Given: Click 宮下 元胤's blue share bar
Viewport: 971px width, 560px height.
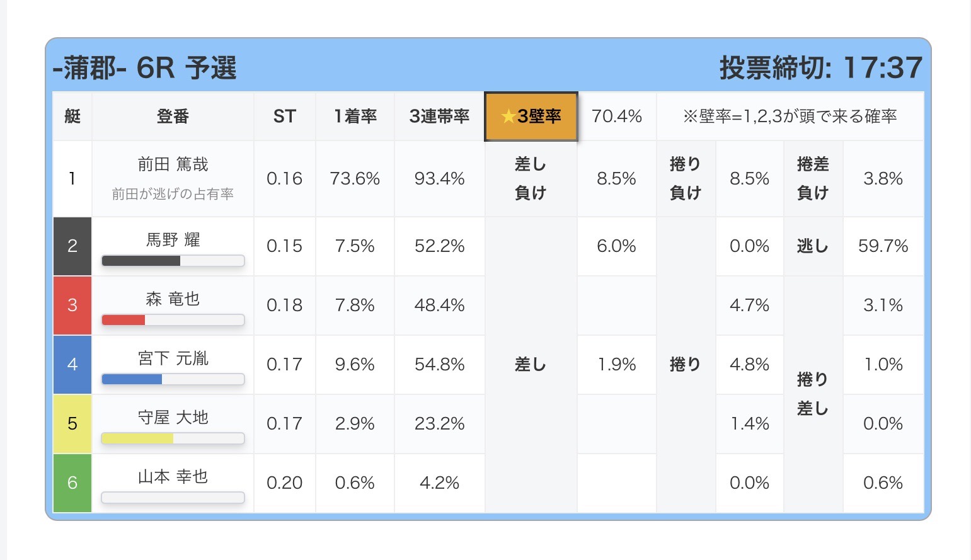Looking at the screenshot, I should click(173, 379).
